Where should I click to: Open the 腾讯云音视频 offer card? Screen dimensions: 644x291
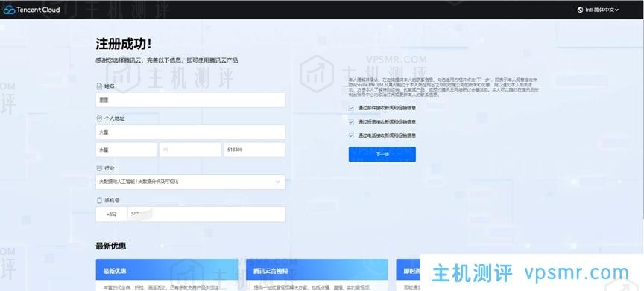317,275
